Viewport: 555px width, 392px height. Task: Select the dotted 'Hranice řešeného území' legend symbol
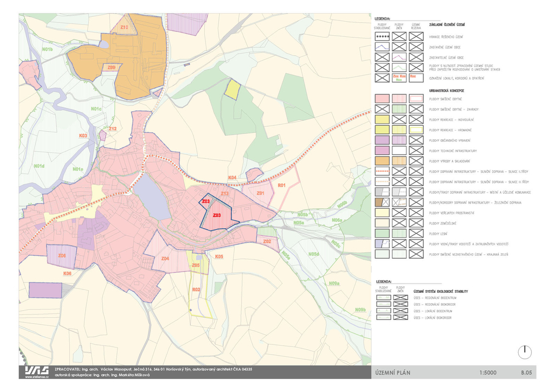[383, 37]
